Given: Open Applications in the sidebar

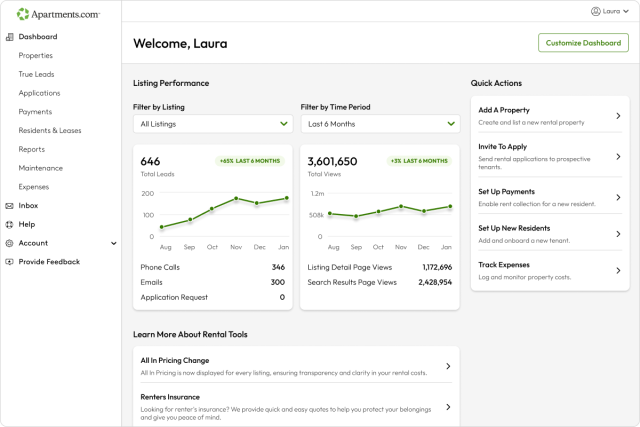Looking at the screenshot, I should tap(39, 93).
